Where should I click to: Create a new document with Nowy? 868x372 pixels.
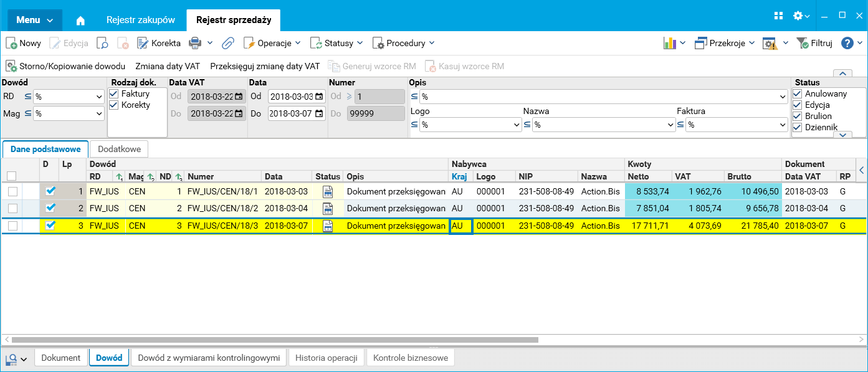click(x=24, y=43)
